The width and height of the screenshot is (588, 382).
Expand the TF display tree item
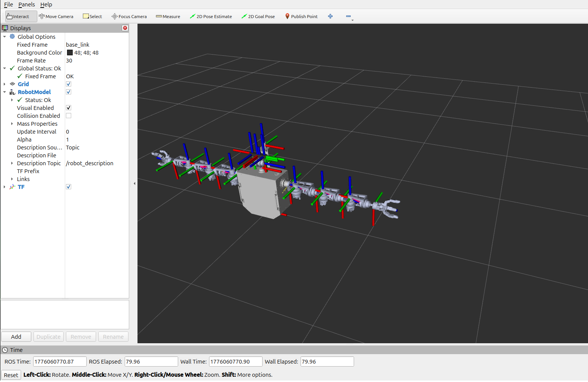click(5, 187)
